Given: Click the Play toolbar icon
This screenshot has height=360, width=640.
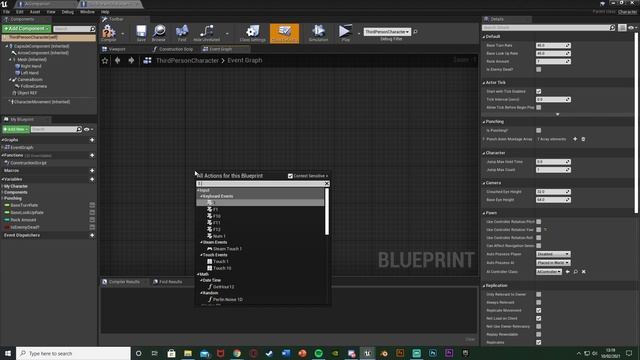Looking at the screenshot, I should [x=345, y=33].
